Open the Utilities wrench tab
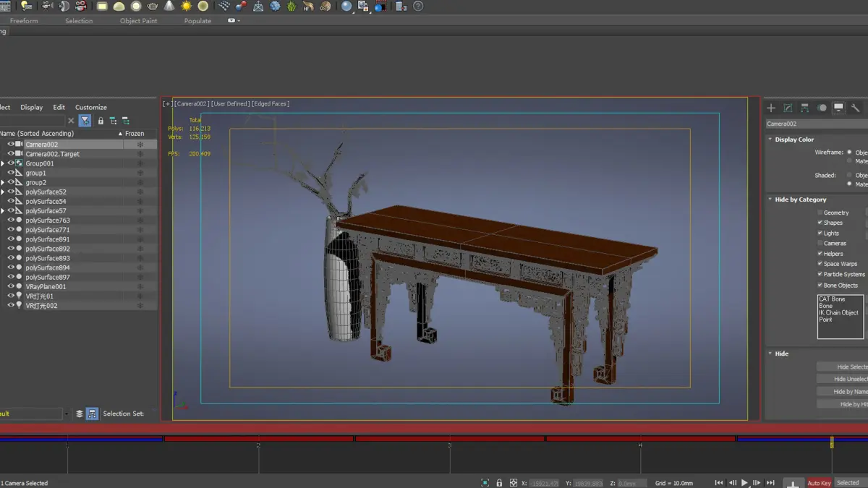The height and width of the screenshot is (488, 868). pos(855,108)
